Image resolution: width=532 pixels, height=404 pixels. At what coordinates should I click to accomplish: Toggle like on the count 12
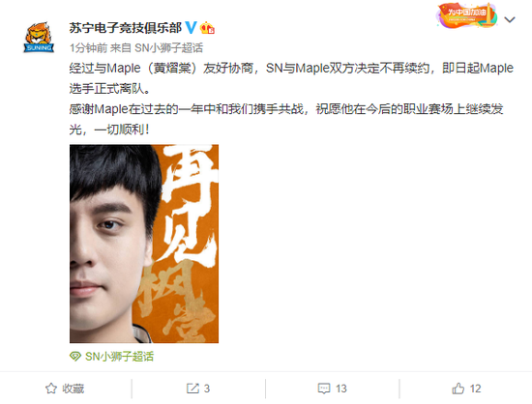[475, 389]
